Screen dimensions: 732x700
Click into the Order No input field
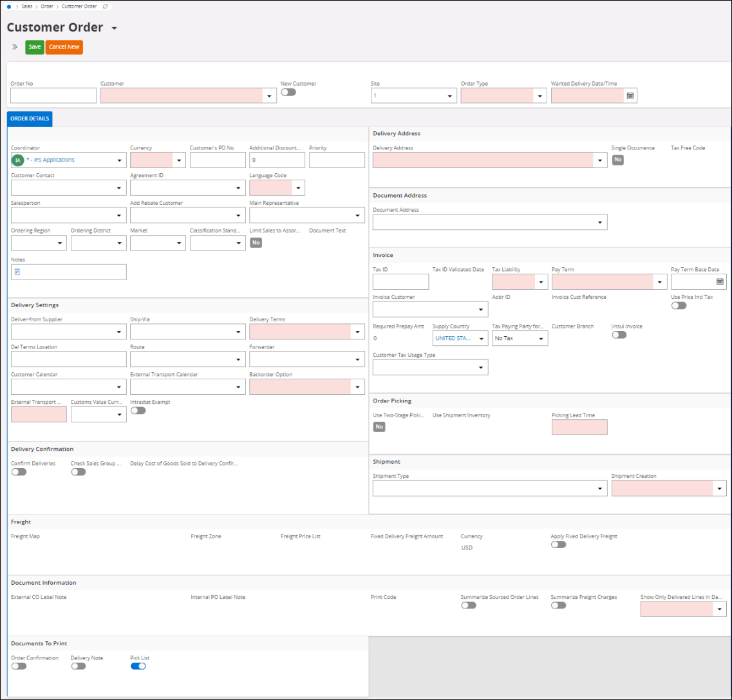(53, 96)
